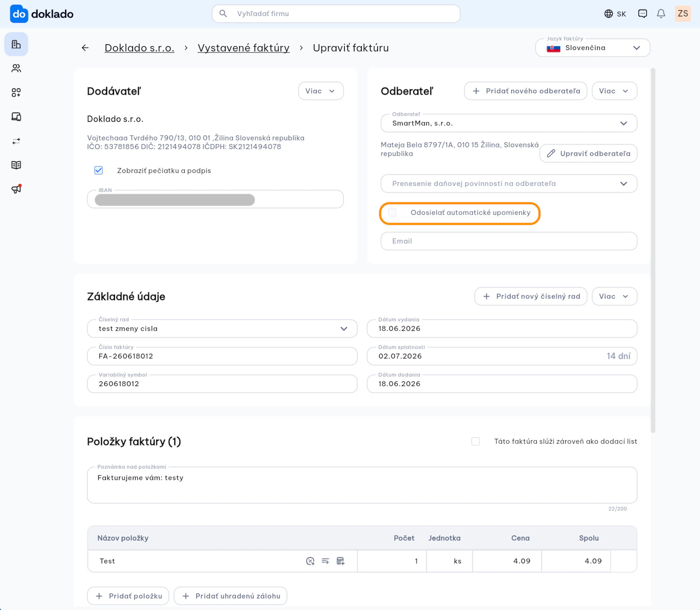This screenshot has height=610, width=700.
Task: Enable Odosielať automatické upomienky checkbox
Action: coord(392,212)
